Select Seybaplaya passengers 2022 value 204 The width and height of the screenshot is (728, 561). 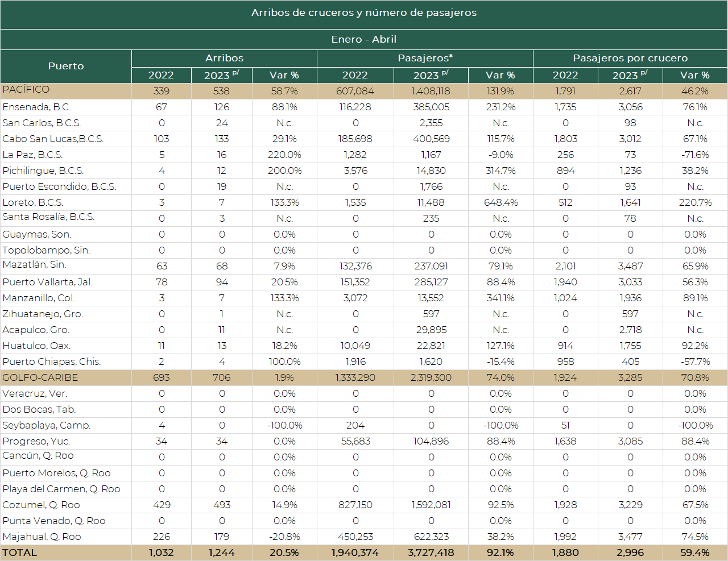pyautogui.click(x=355, y=425)
